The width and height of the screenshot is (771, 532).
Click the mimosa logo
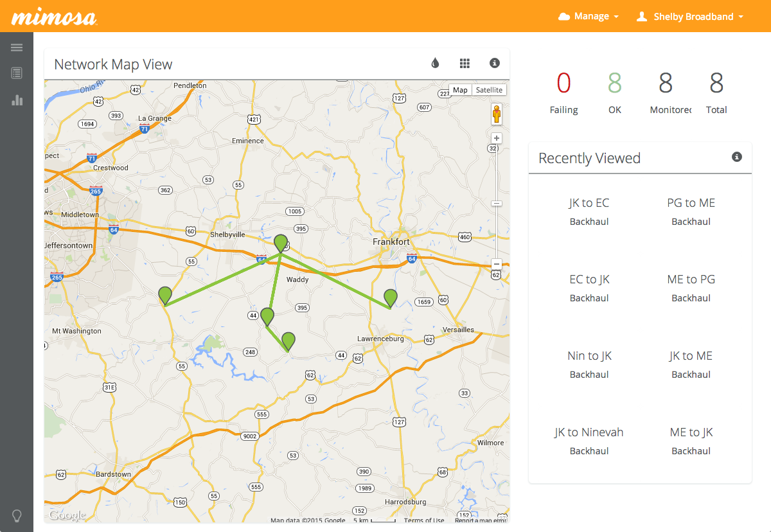pos(54,17)
